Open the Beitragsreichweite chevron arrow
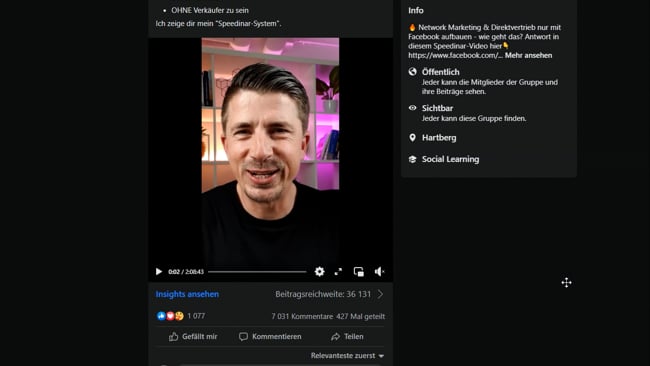This screenshot has height=366, width=650. (x=381, y=294)
